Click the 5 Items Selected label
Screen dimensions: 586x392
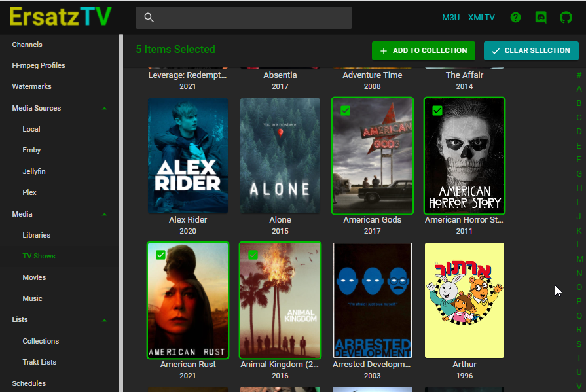point(175,49)
